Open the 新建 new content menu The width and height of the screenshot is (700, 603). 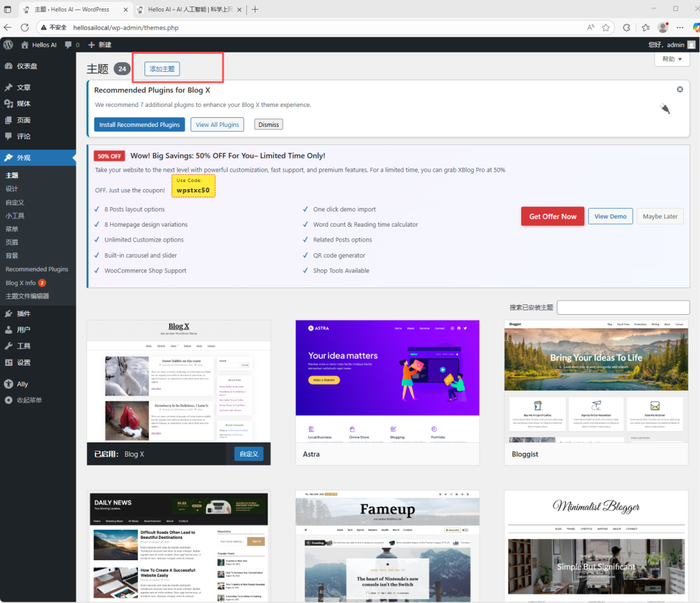click(100, 45)
